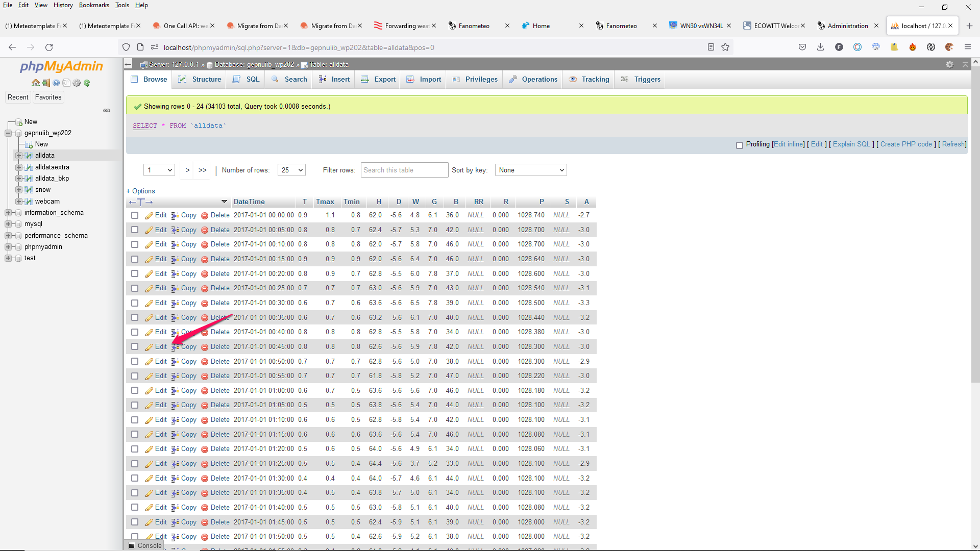Click the Tracking icon
Screen dimensions: 980x551
click(572, 80)
